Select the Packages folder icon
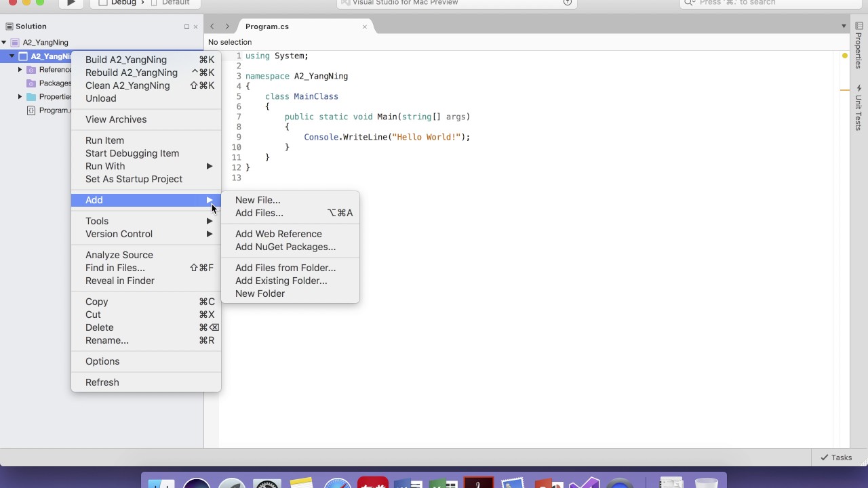This screenshot has height=488, width=868. coord(31,83)
